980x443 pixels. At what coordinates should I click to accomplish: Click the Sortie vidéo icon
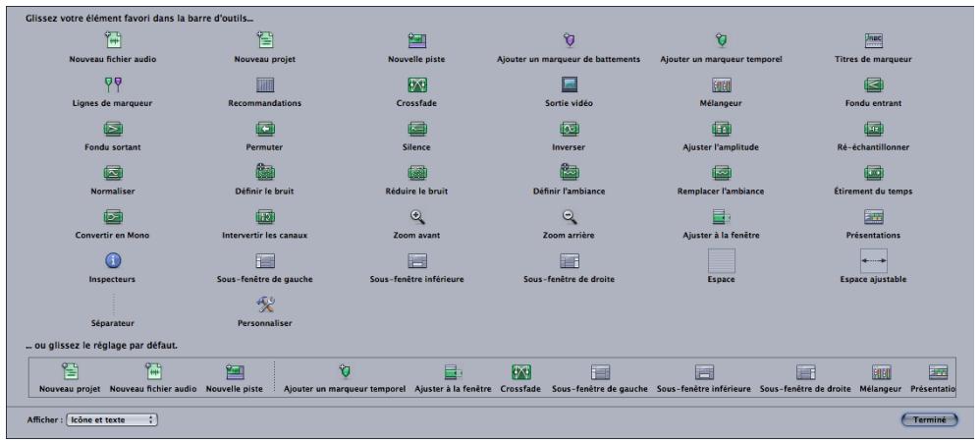point(569,85)
